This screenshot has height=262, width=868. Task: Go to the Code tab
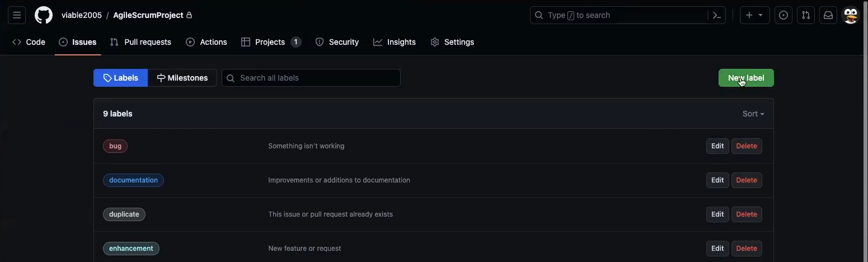(29, 42)
